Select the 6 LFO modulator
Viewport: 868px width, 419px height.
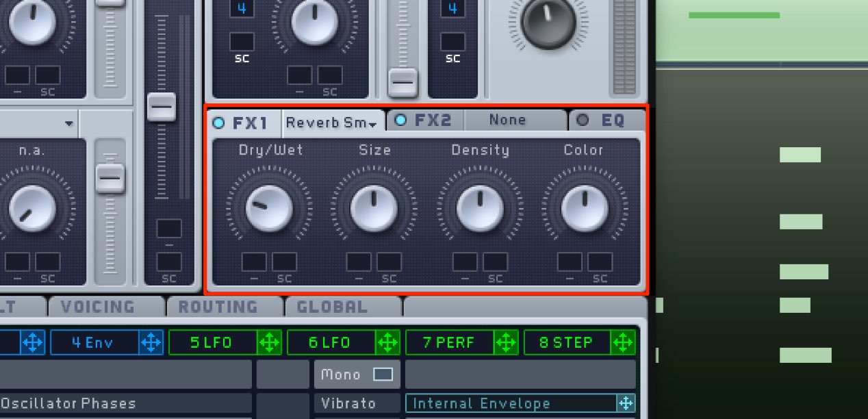click(331, 342)
